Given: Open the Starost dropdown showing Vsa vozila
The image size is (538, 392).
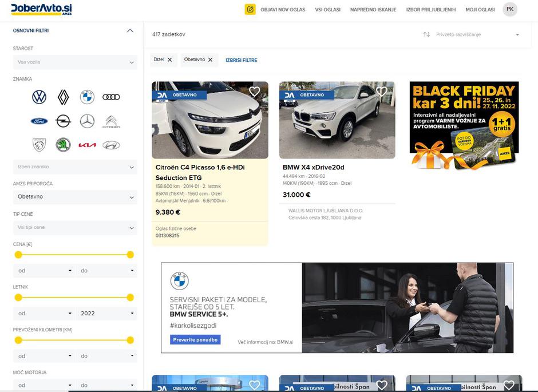Looking at the screenshot, I should (75, 62).
